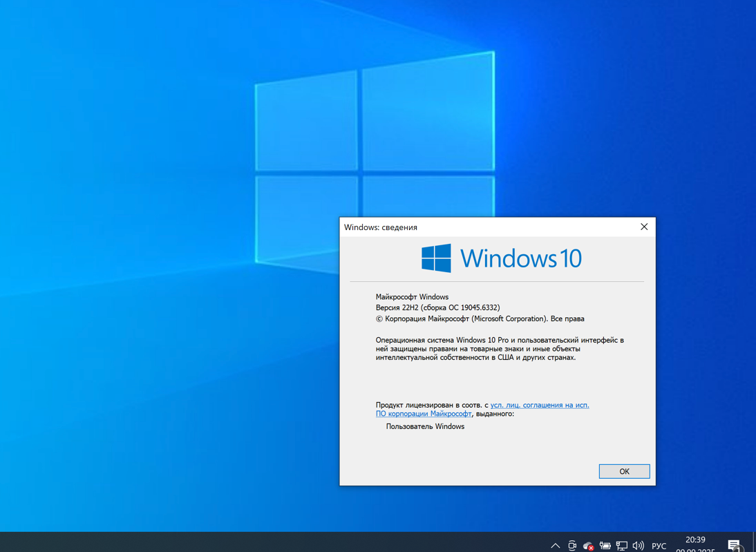
Task: Check battery status via power tray icon
Action: tap(605, 545)
